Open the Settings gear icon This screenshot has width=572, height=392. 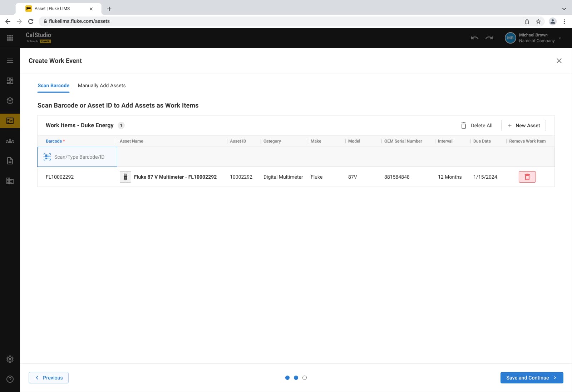tap(10, 359)
